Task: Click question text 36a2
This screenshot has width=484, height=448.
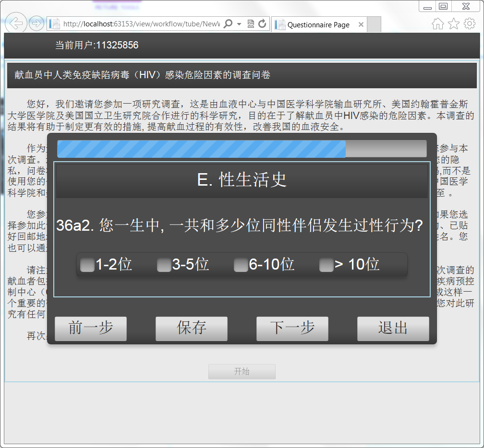Action: point(240,226)
